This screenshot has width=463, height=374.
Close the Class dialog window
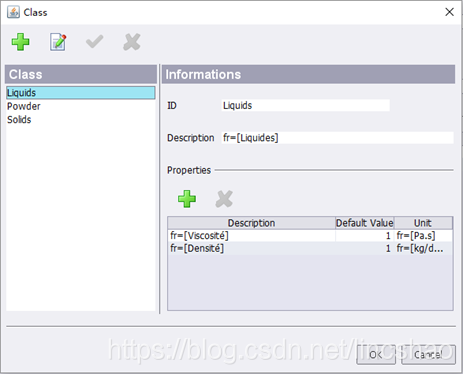point(449,12)
